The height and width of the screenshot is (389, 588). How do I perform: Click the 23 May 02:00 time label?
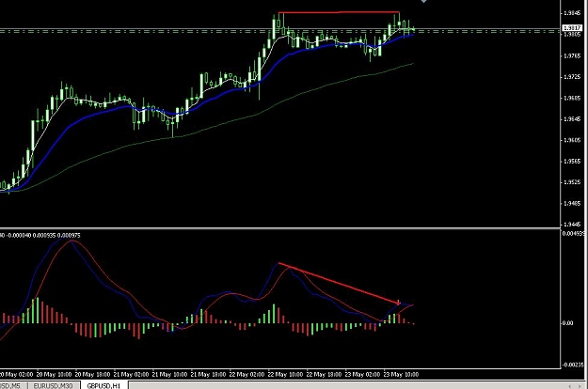tap(362, 374)
